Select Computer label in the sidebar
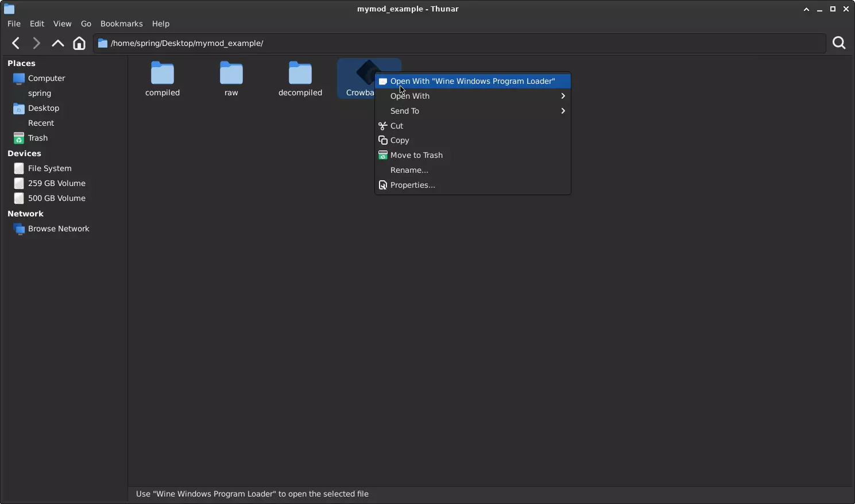Screen dimensions: 855x504 click(47, 78)
